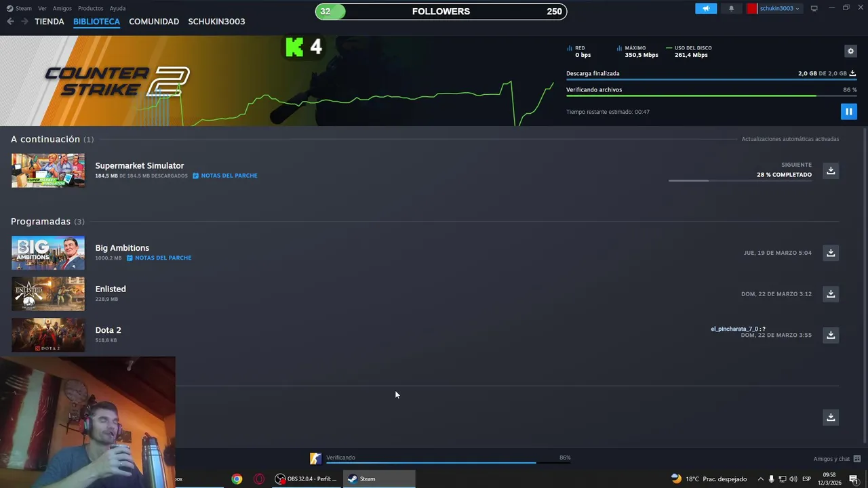Open Big Ambitions thumbnail
Viewport: 868px width, 488px height.
coord(48,253)
